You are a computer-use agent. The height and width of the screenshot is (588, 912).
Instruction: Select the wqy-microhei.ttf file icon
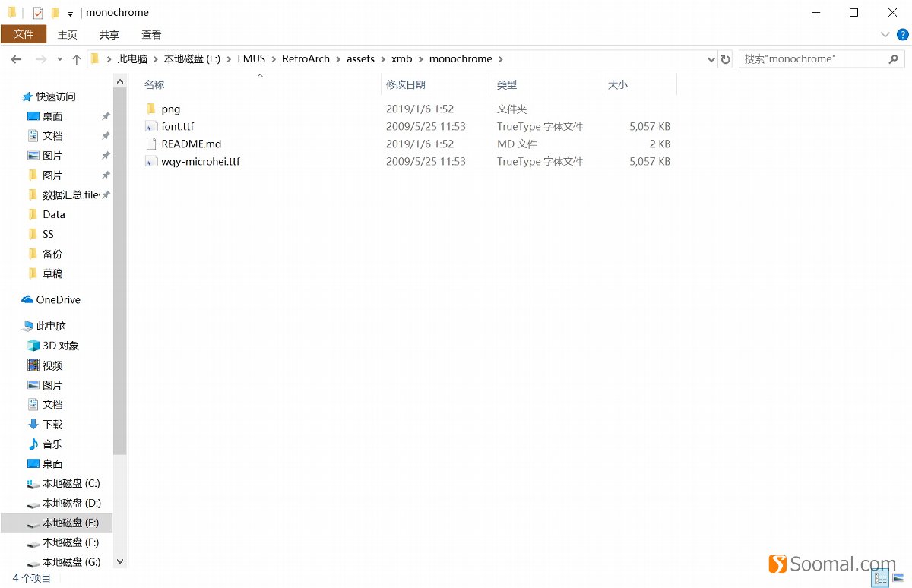click(150, 161)
